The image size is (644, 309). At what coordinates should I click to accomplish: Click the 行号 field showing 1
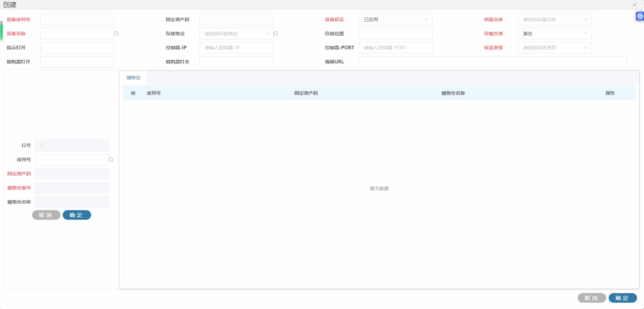click(72, 145)
